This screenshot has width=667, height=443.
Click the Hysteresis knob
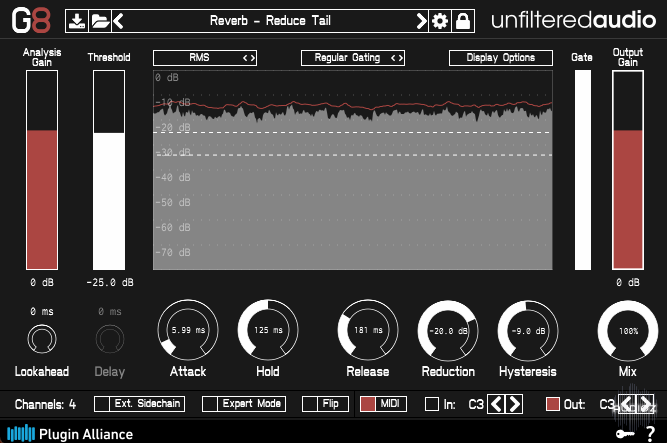coord(528,330)
